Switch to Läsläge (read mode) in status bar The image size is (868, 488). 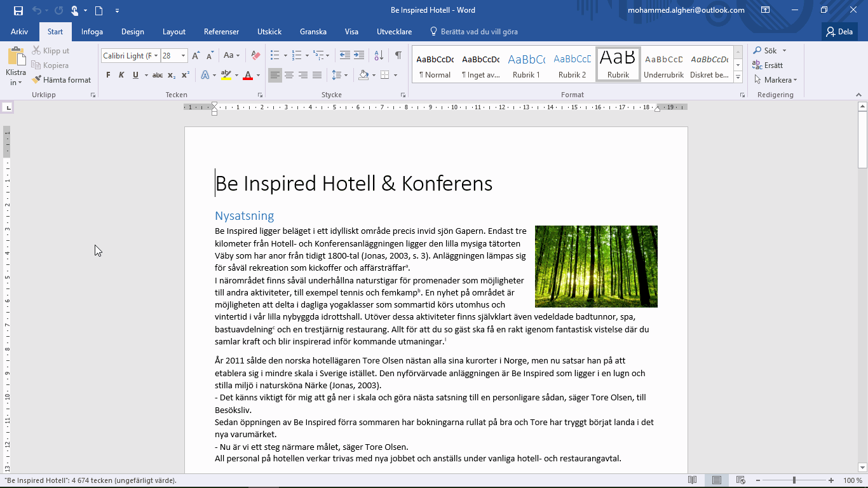(x=691, y=481)
